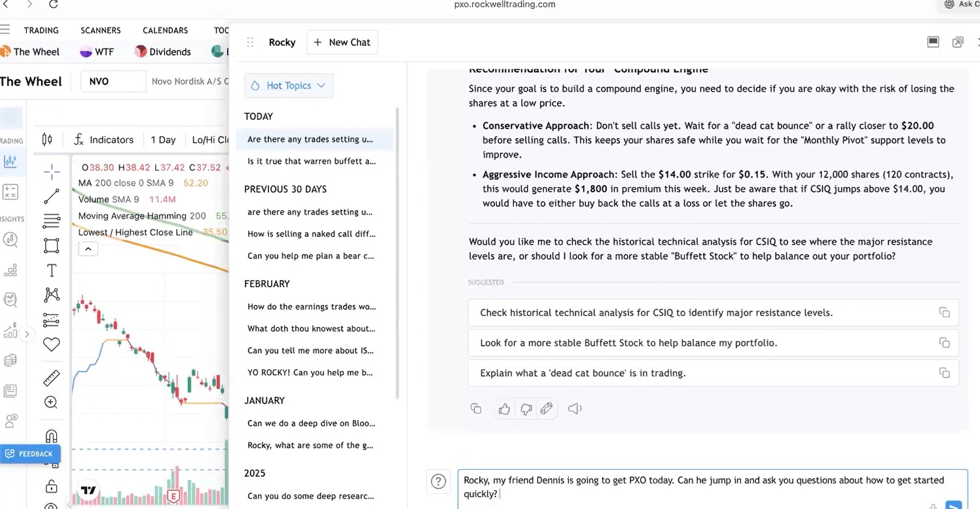Viewport: 980px width, 509px height.
Task: Copy Rocky's response to clipboard
Action: click(x=476, y=409)
